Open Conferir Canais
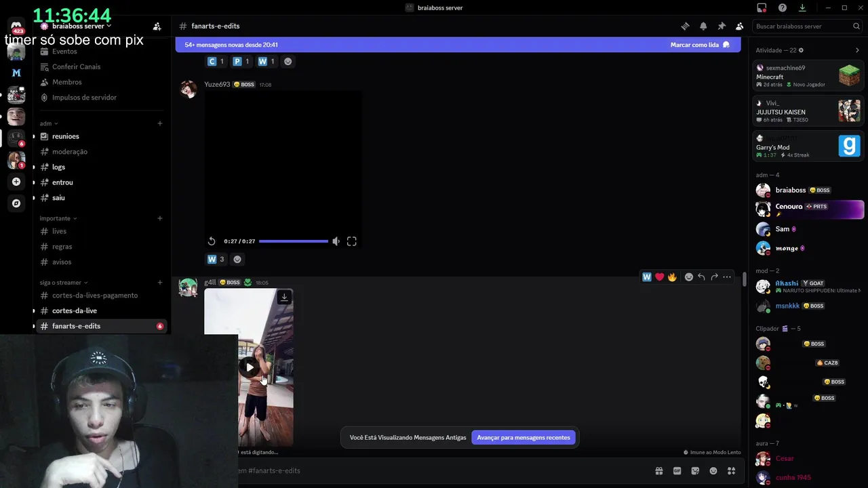This screenshot has width=868, height=488. tap(76, 66)
